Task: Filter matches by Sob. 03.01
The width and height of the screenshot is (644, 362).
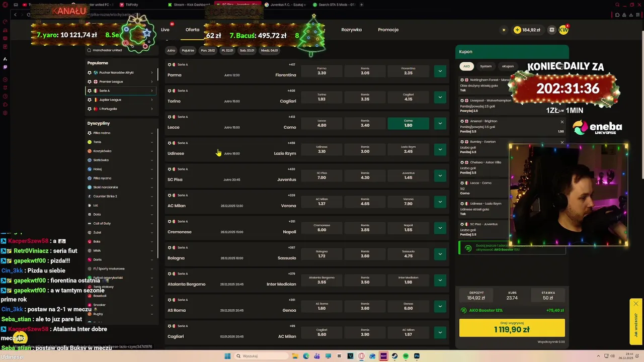Action: pyautogui.click(x=247, y=50)
